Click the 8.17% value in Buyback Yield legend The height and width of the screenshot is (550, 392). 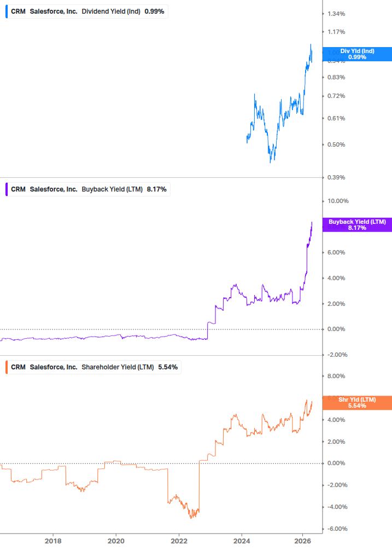point(156,189)
